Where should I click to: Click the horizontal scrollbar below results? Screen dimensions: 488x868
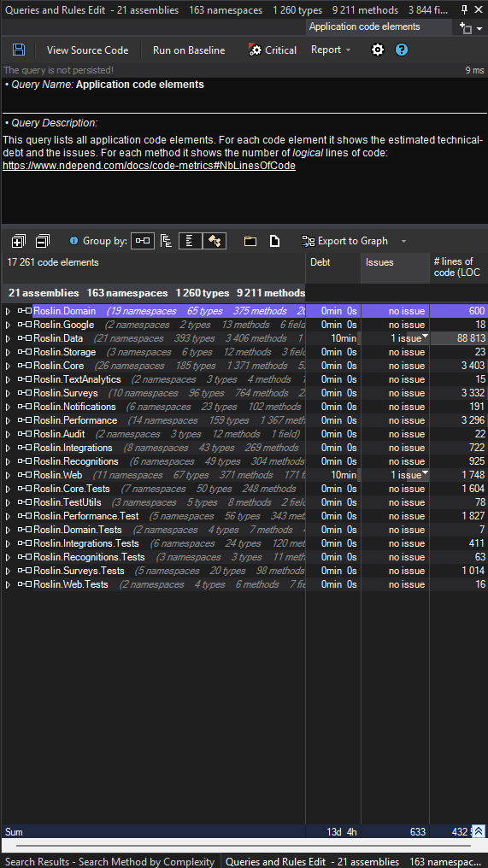click(x=244, y=845)
